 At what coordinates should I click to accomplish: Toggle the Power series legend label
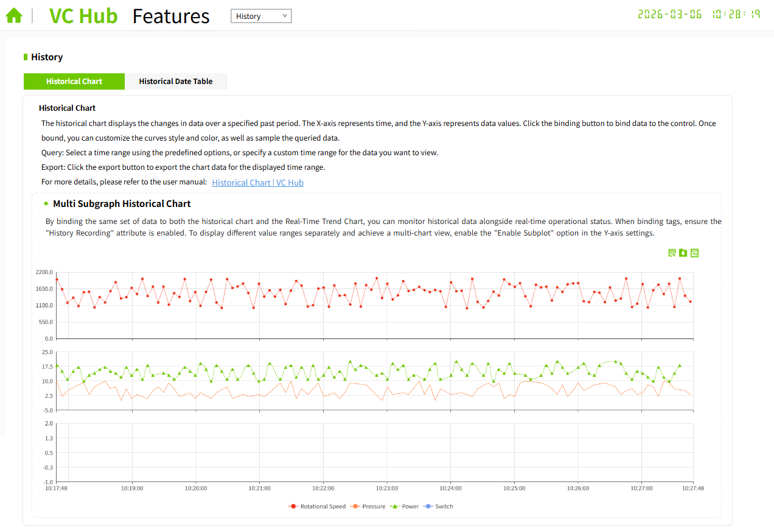410,506
